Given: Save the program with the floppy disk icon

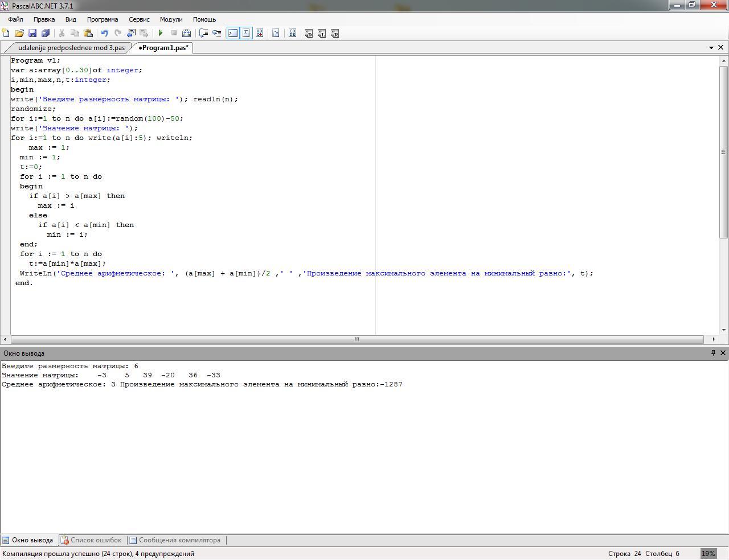Looking at the screenshot, I should (x=32, y=33).
